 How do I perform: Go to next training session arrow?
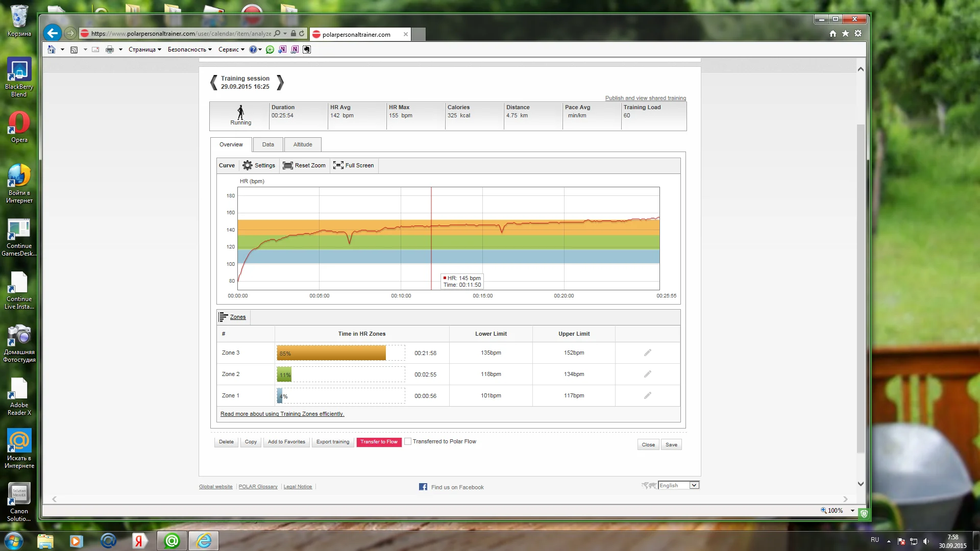[x=280, y=83]
